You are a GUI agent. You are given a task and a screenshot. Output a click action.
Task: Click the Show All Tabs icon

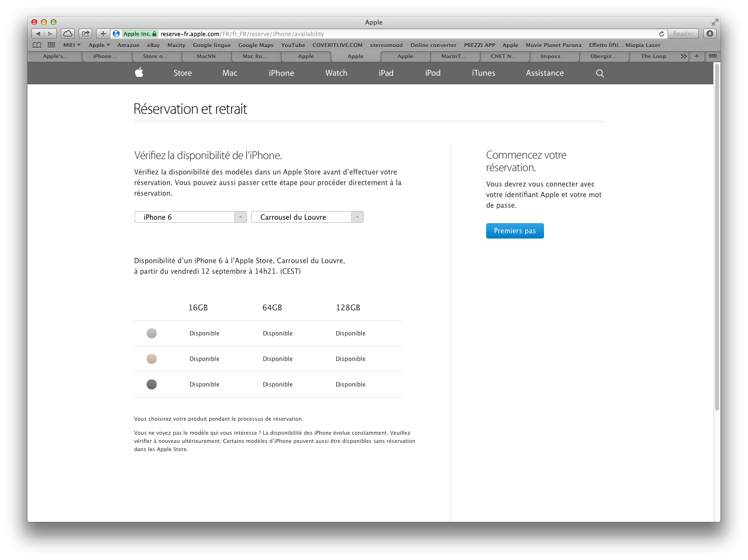[x=712, y=56]
